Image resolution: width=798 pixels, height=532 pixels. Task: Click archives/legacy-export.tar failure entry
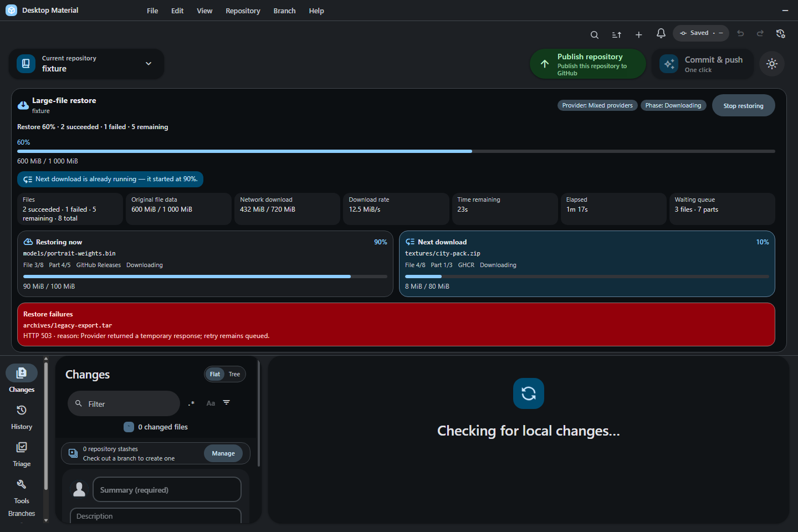coord(68,325)
